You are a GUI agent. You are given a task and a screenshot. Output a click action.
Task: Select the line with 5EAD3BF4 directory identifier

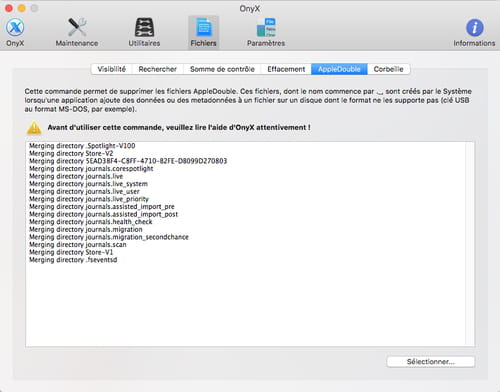128,161
